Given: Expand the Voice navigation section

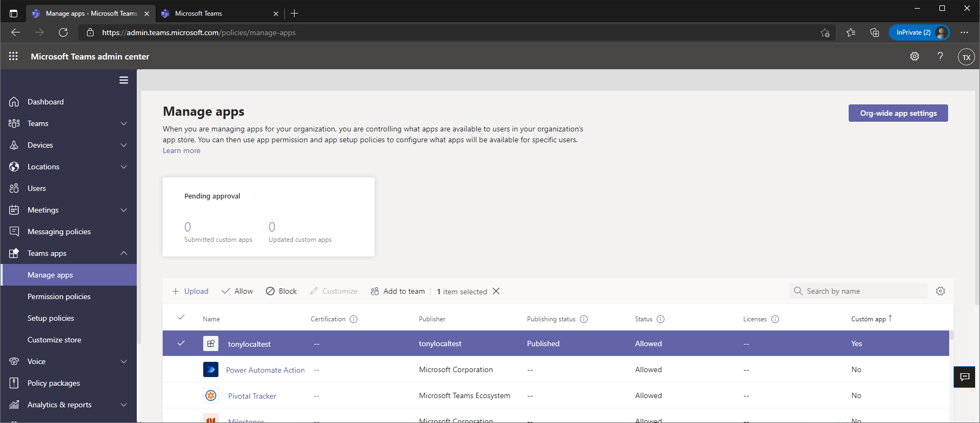Looking at the screenshot, I should pyautogui.click(x=124, y=361).
